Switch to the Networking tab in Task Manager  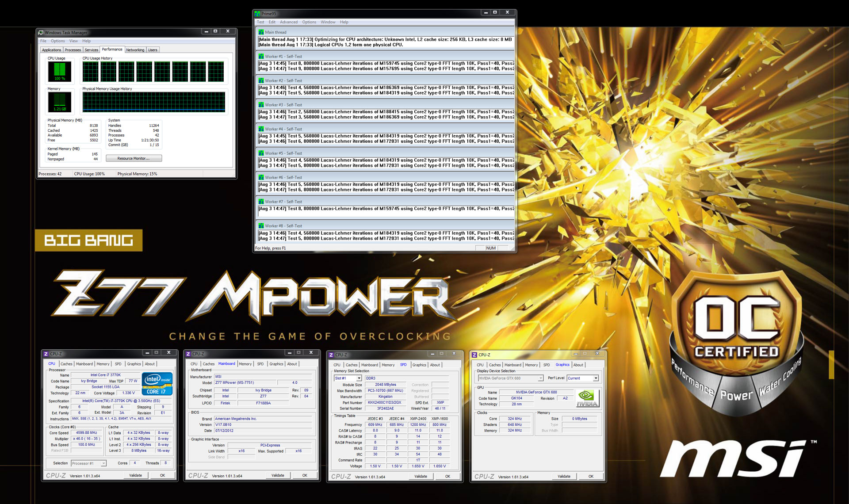(x=135, y=50)
